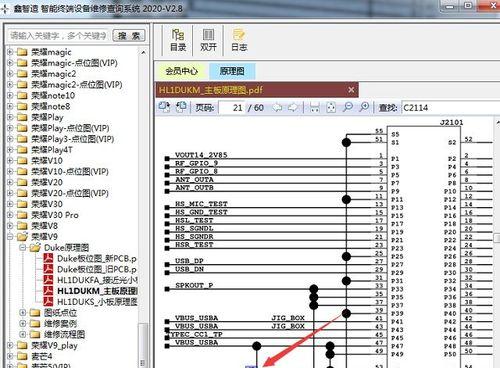The image size is (500, 368).
Task: Expand the 维修案例 folder node
Action: (x=23, y=324)
